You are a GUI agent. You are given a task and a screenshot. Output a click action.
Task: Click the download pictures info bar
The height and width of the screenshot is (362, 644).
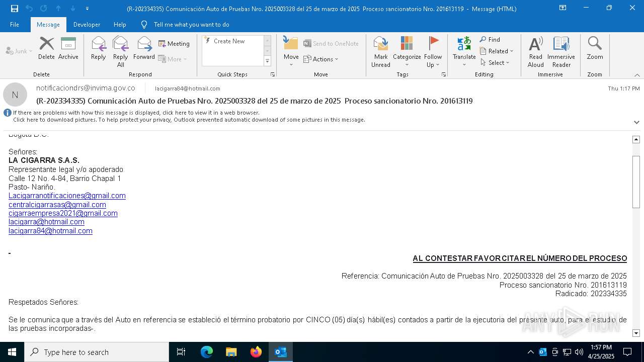(189, 120)
